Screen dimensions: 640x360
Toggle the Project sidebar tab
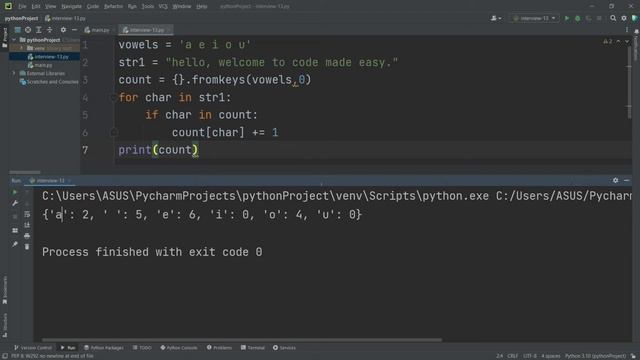tap(4, 38)
